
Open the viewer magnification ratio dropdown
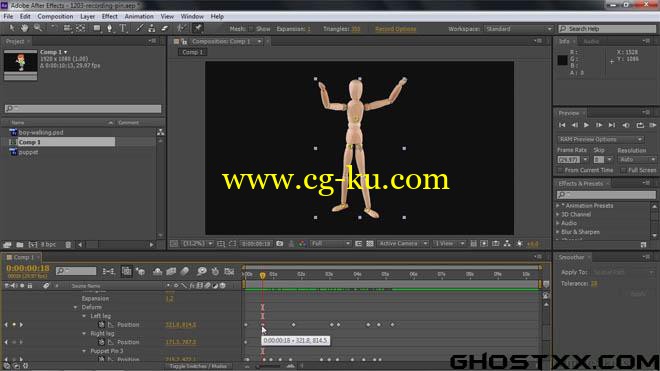click(x=197, y=244)
